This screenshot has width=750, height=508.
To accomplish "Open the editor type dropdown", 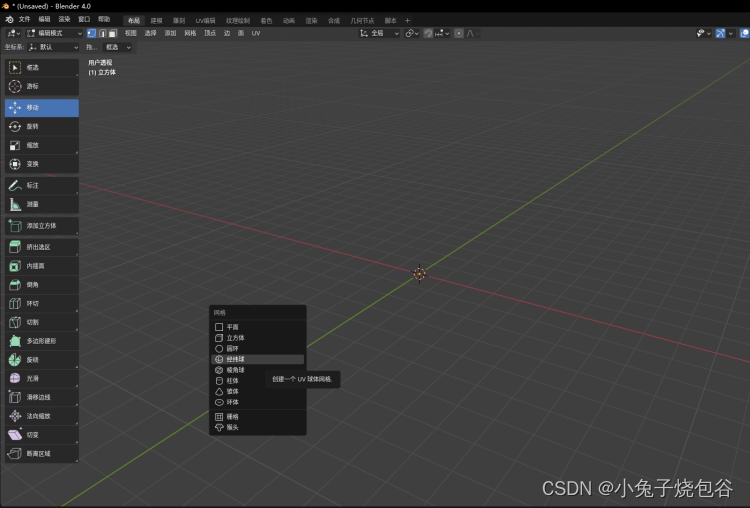I will (x=13, y=33).
